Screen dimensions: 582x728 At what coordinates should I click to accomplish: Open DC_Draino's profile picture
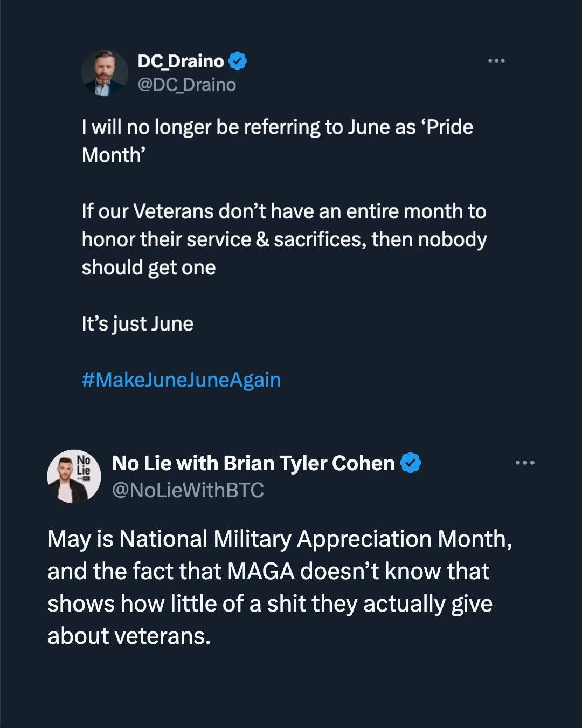pos(105,73)
